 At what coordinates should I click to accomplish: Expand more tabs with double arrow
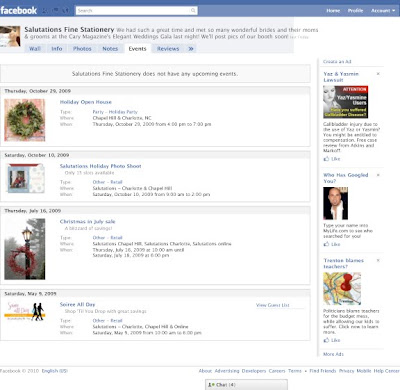point(191,49)
